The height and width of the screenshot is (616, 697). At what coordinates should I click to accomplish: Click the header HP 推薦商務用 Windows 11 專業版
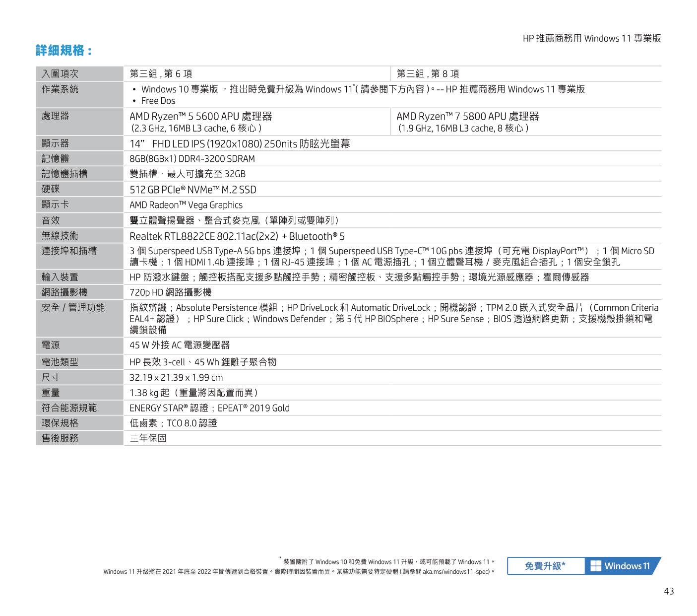coord(592,38)
